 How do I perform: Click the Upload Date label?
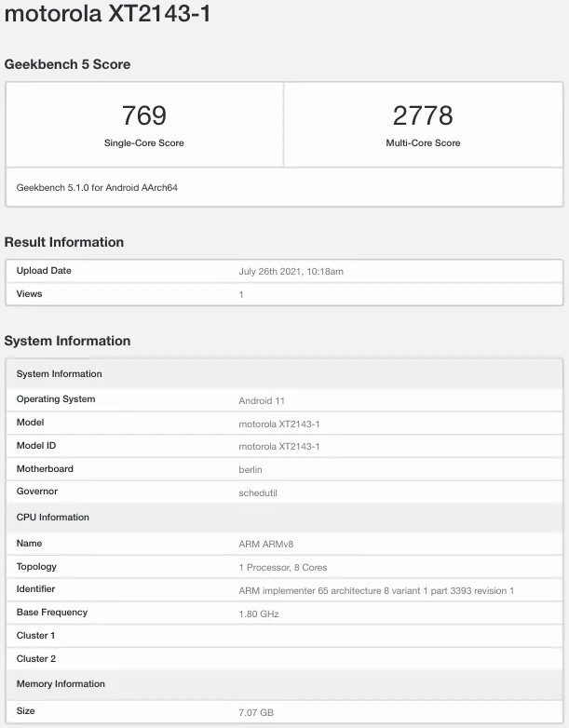coord(44,271)
